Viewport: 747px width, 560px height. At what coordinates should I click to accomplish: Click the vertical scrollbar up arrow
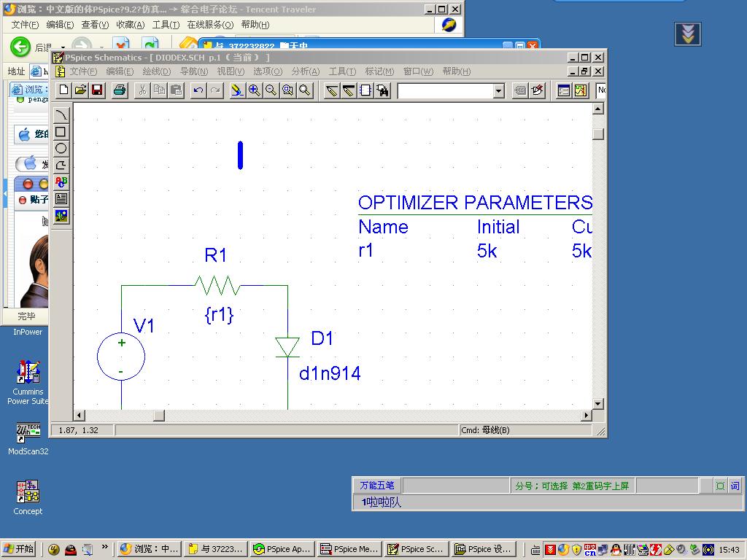(598, 109)
